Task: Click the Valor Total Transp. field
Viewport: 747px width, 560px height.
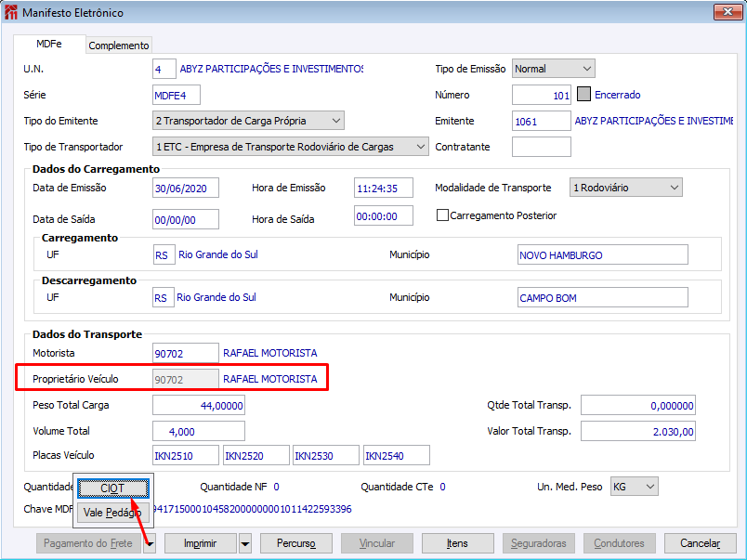Action: point(638,431)
